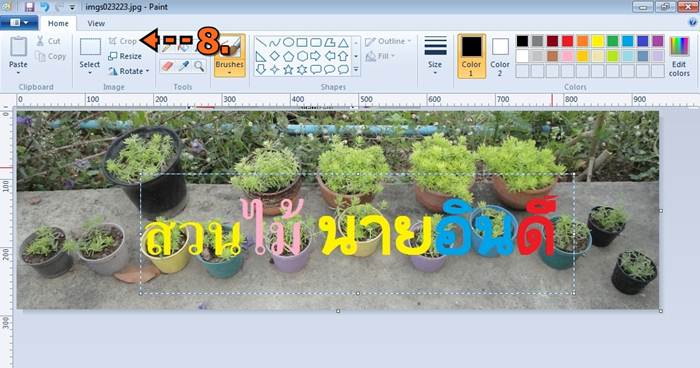Viewport: 700px width, 368px height.
Task: Click the Save icon in title bar
Action: click(x=29, y=7)
